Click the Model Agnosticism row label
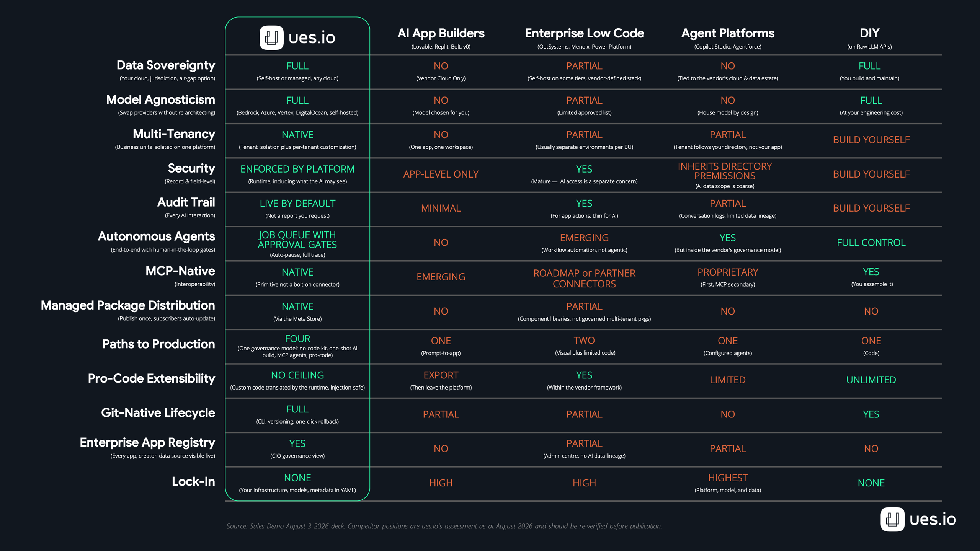 click(x=160, y=100)
